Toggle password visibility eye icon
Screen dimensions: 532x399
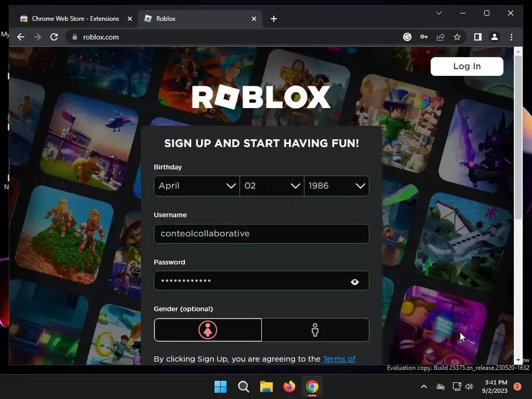354,282
